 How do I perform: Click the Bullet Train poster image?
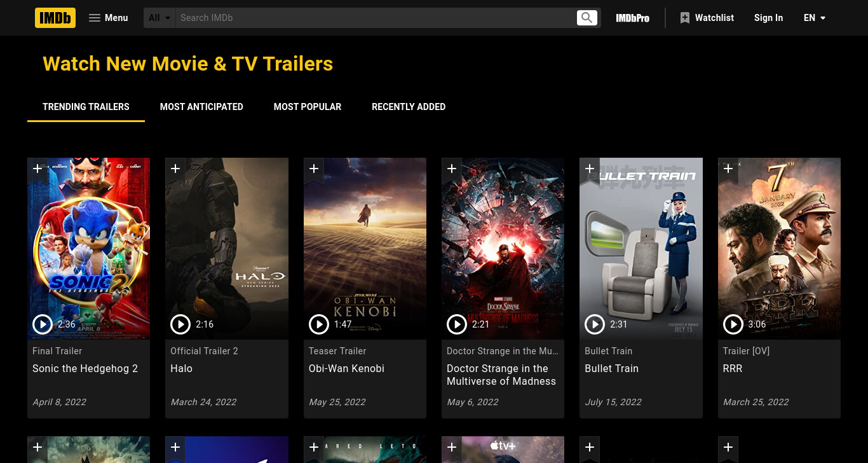tap(641, 249)
